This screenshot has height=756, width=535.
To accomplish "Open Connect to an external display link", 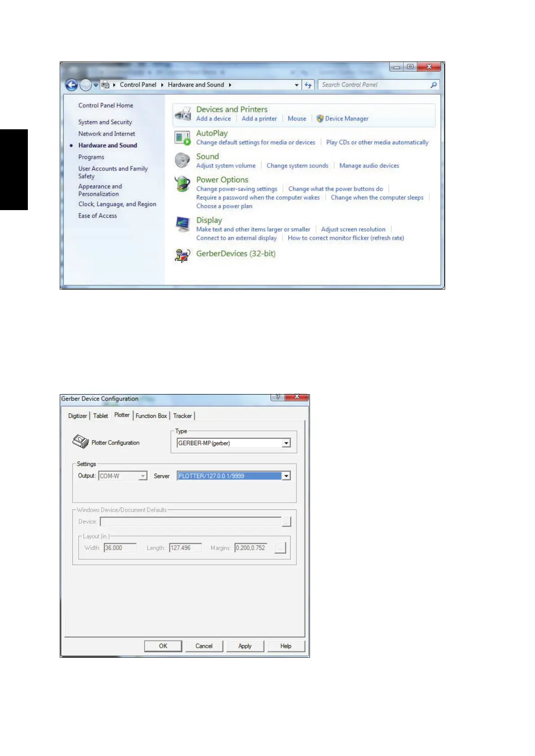I will click(236, 238).
